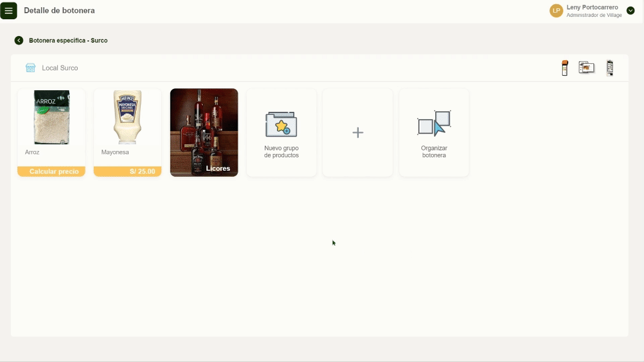Click the Leny Portocarrero user name

coord(592,7)
